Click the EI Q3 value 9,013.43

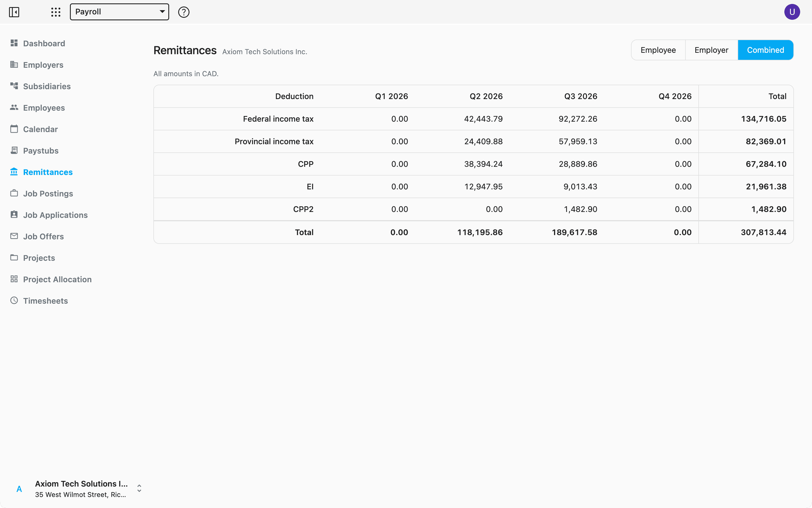point(580,187)
